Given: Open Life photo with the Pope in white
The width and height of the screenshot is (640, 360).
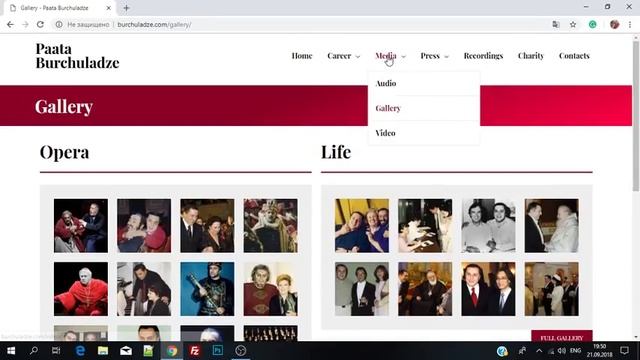Looking at the screenshot, I should tap(551, 226).
